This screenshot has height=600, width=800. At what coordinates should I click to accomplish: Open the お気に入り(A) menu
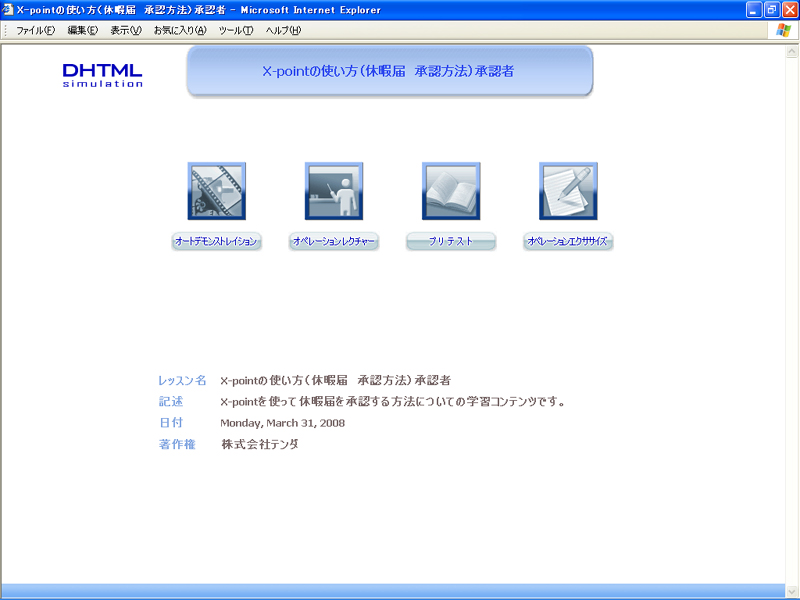click(x=180, y=31)
